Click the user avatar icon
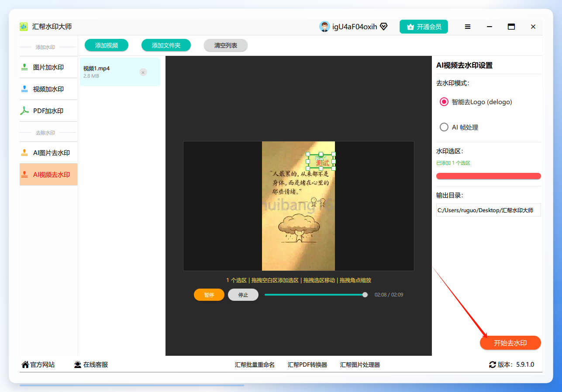This screenshot has width=562, height=392. pos(324,27)
